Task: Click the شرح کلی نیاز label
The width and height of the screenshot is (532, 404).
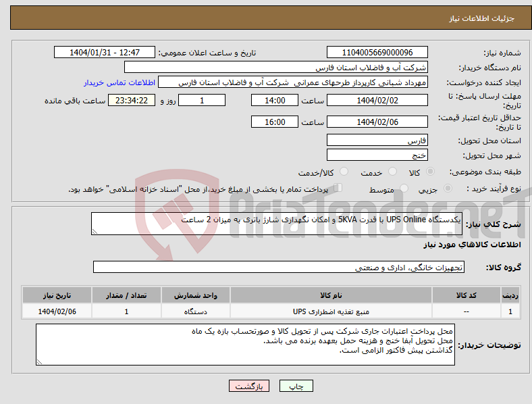Action: (x=494, y=224)
